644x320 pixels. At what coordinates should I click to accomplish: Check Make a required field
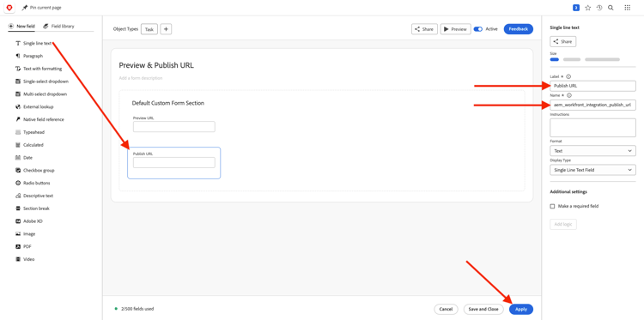[552, 206]
